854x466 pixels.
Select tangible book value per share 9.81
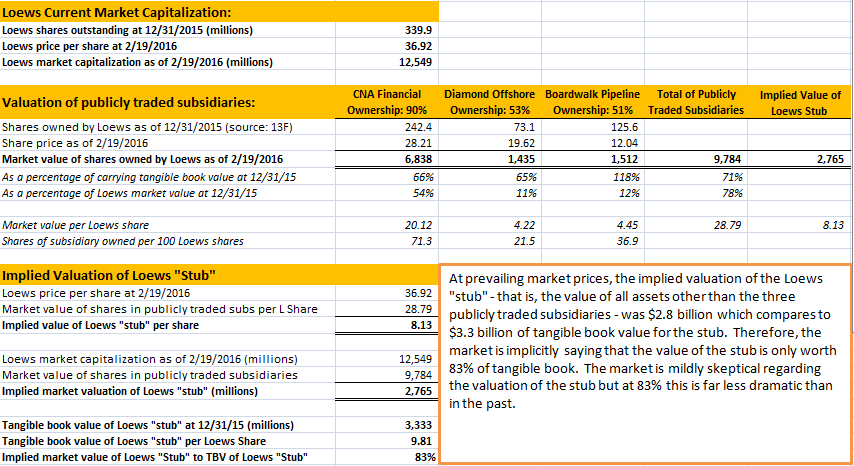pyautogui.click(x=421, y=441)
